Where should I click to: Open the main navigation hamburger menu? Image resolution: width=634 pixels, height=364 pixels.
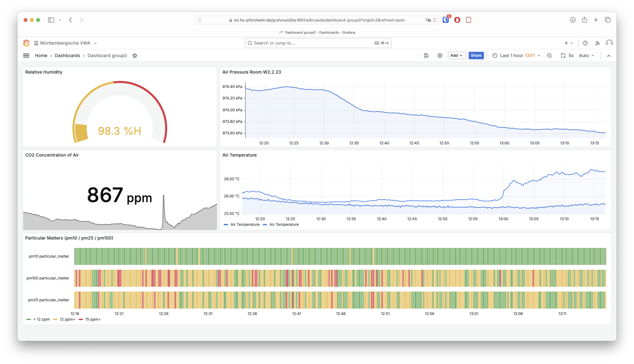point(26,56)
